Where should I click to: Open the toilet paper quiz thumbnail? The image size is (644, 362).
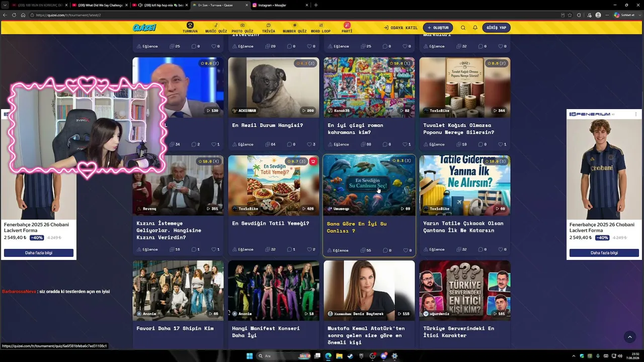(465, 87)
